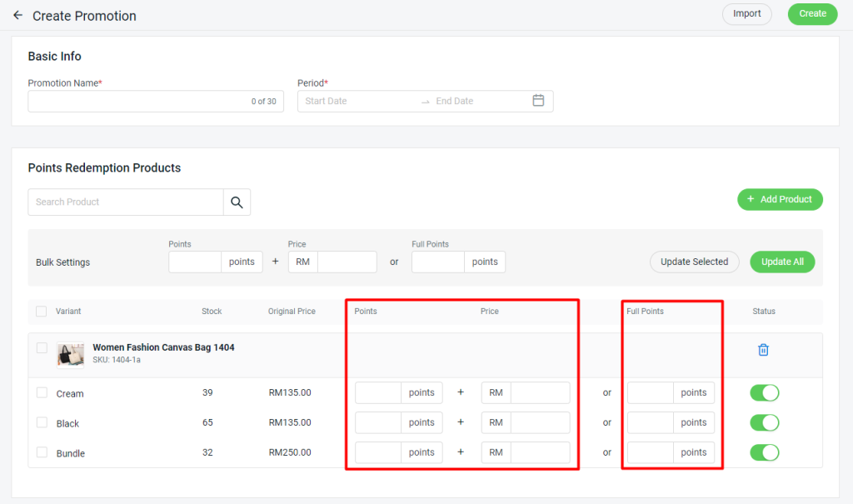
Task: Click the green Create button
Action: click(x=812, y=13)
